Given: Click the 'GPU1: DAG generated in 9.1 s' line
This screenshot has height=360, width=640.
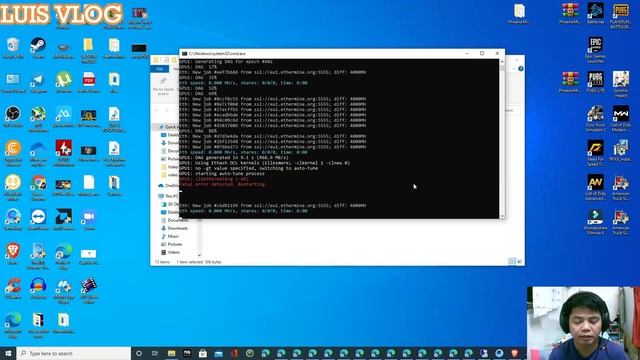Looking at the screenshot, I should [233, 158].
